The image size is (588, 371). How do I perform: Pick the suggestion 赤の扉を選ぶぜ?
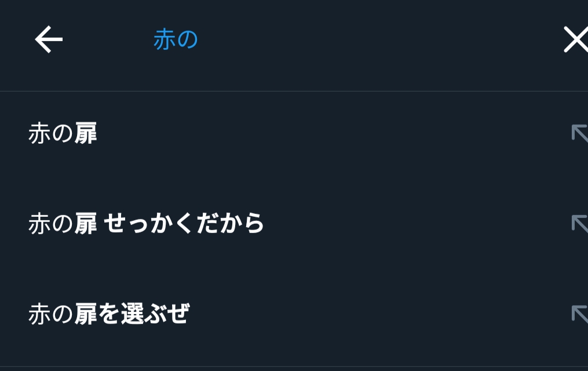point(109,314)
